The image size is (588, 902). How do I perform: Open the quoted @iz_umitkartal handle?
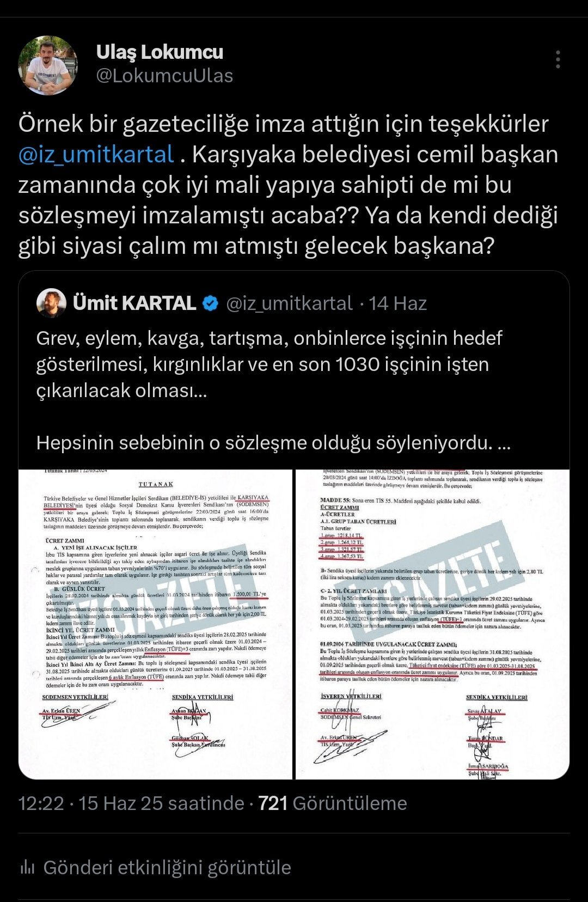(x=290, y=303)
